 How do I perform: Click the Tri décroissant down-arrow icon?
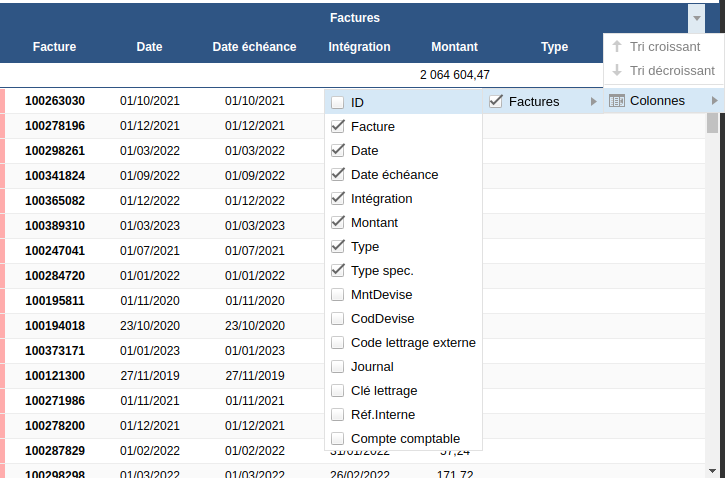pos(617,70)
